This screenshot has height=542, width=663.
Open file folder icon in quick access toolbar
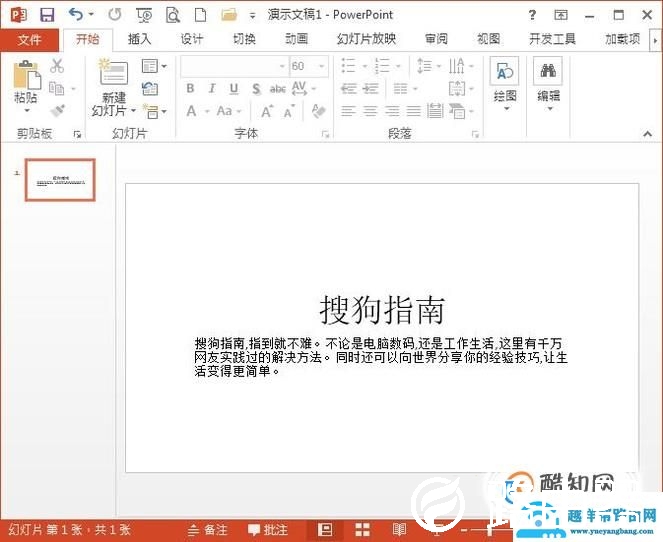tap(229, 15)
